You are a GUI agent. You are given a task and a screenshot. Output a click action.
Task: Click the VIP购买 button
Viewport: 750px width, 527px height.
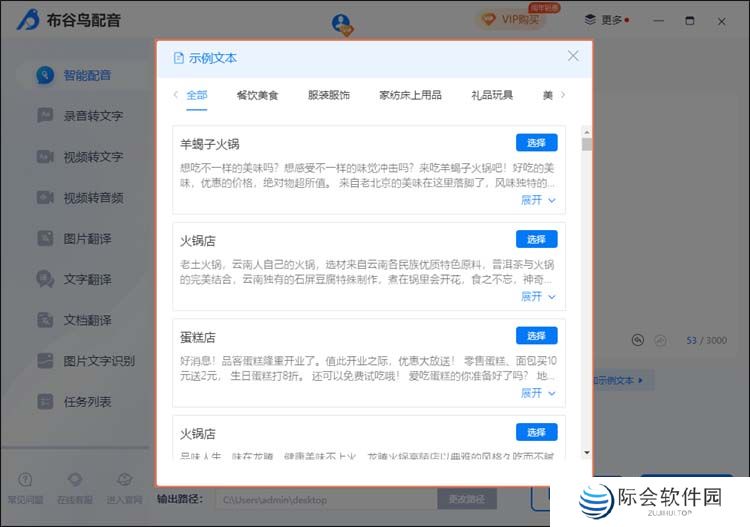pos(512,20)
